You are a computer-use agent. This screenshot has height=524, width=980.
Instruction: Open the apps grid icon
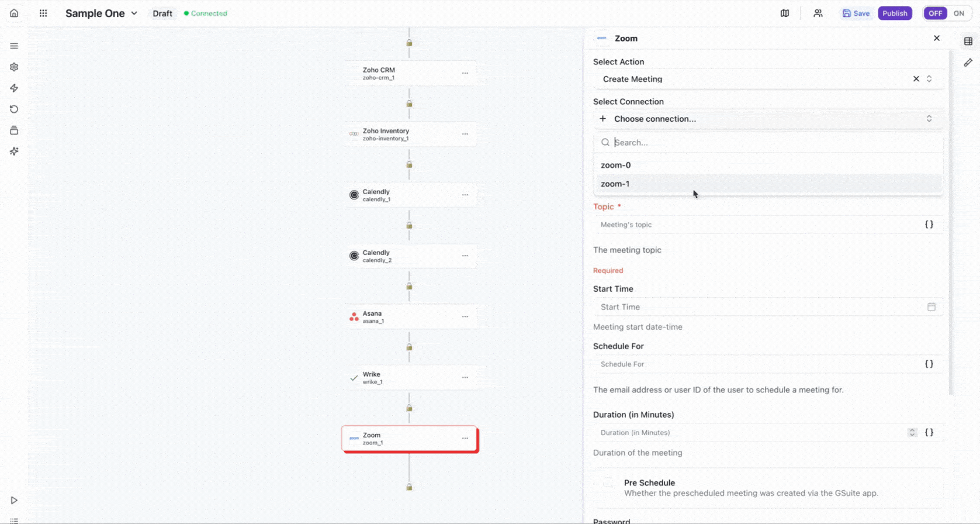coord(43,13)
